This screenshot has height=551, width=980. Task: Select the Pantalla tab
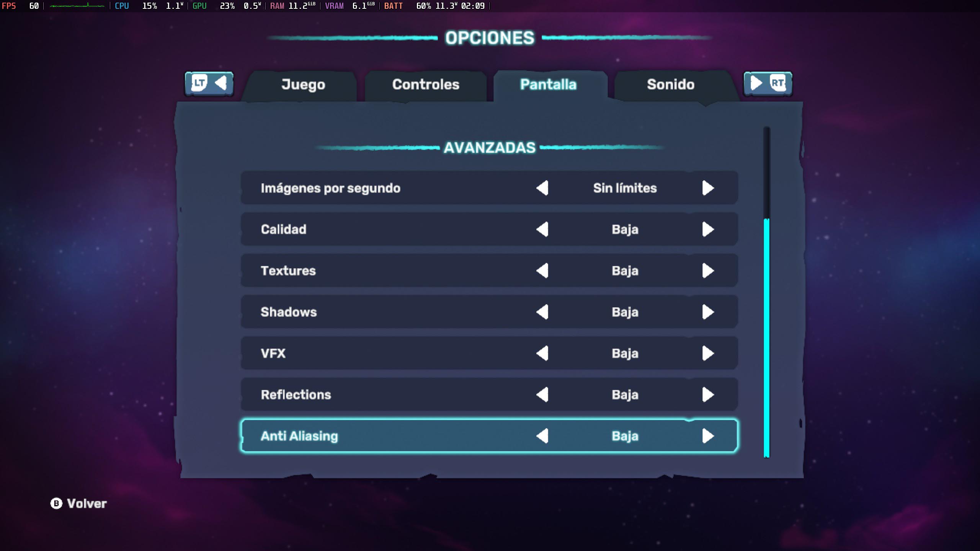tap(549, 84)
